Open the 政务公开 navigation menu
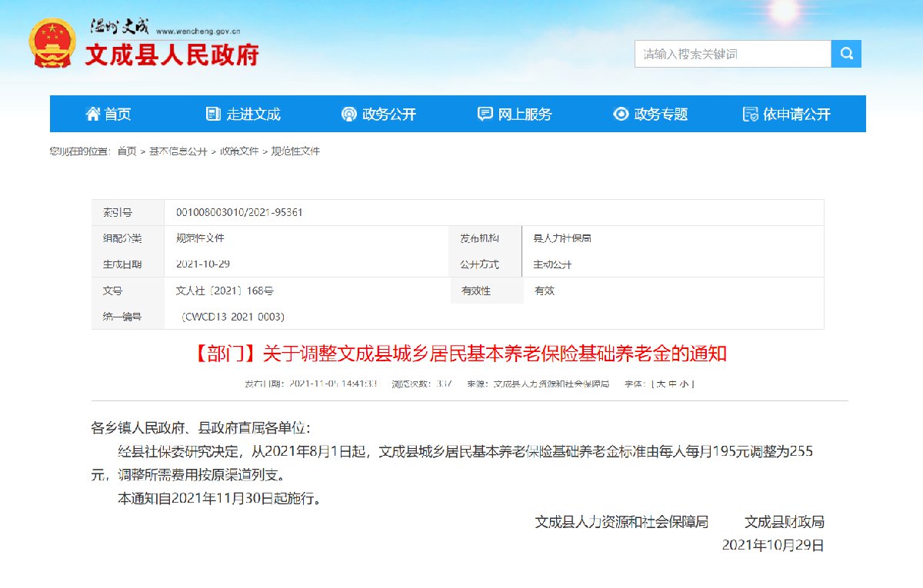Viewport: 923px width, 588px height. (389, 114)
